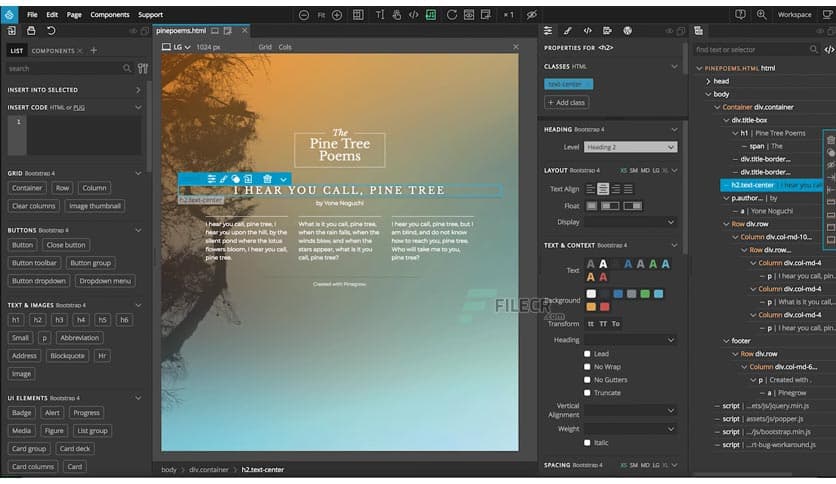Expand the head node in tree
The image size is (836, 484).
[708, 81]
